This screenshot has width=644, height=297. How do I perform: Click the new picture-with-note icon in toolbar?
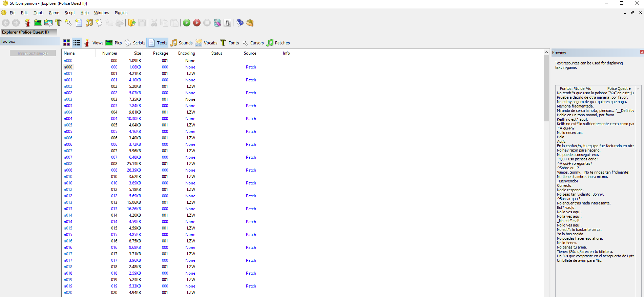[48, 23]
